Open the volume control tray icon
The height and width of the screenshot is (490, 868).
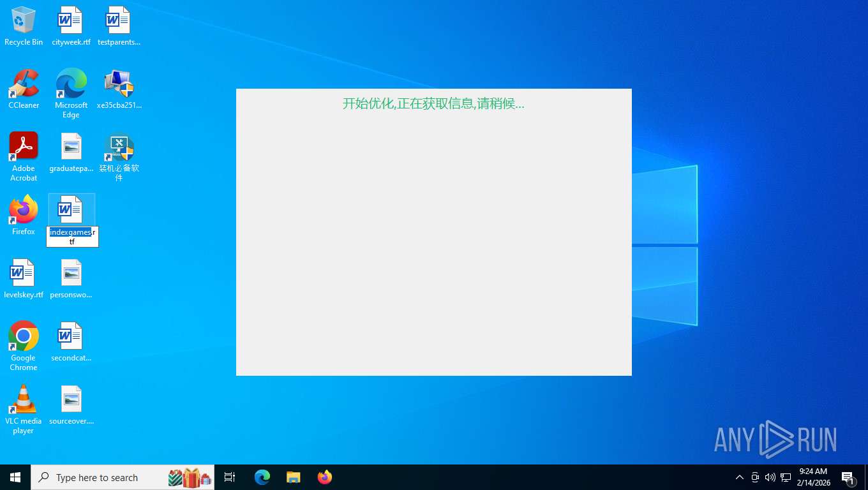coord(770,477)
